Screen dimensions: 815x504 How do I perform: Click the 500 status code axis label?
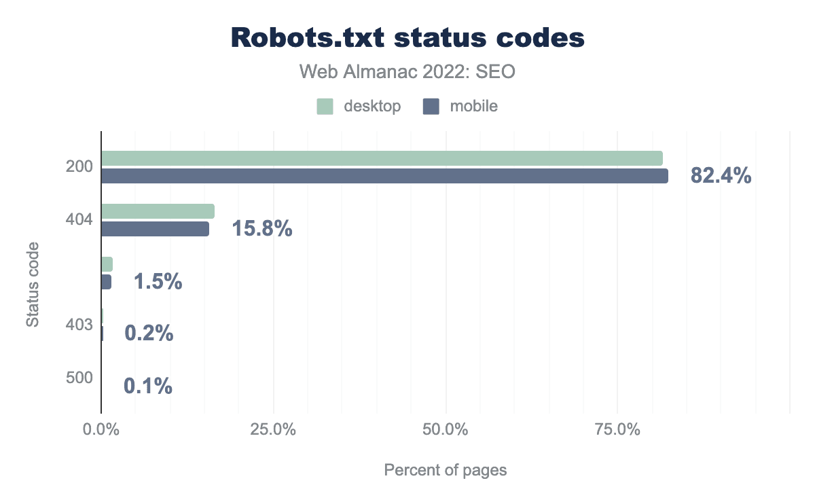79,378
